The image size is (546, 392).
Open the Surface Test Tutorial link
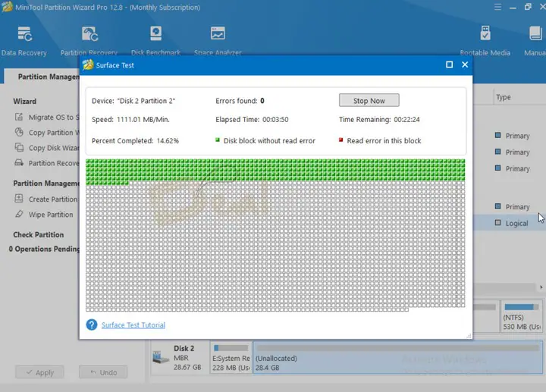(133, 325)
